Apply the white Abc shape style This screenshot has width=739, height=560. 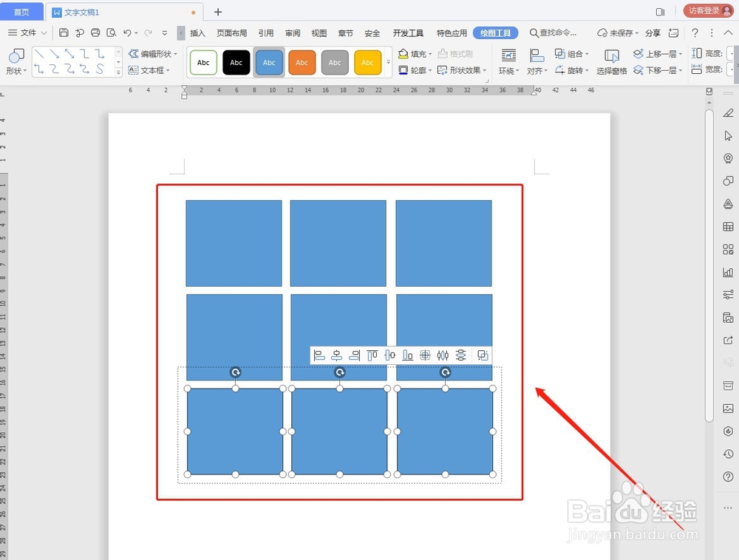point(203,62)
